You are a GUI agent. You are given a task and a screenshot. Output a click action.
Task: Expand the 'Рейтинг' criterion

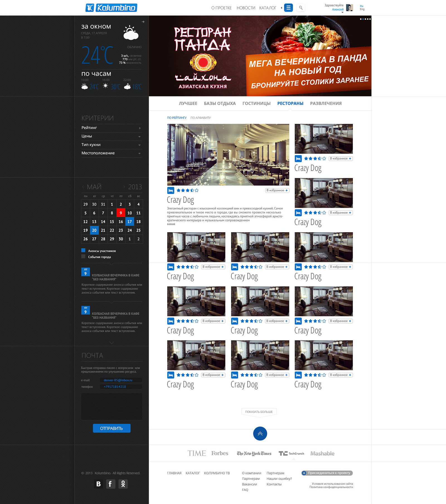tap(111, 128)
